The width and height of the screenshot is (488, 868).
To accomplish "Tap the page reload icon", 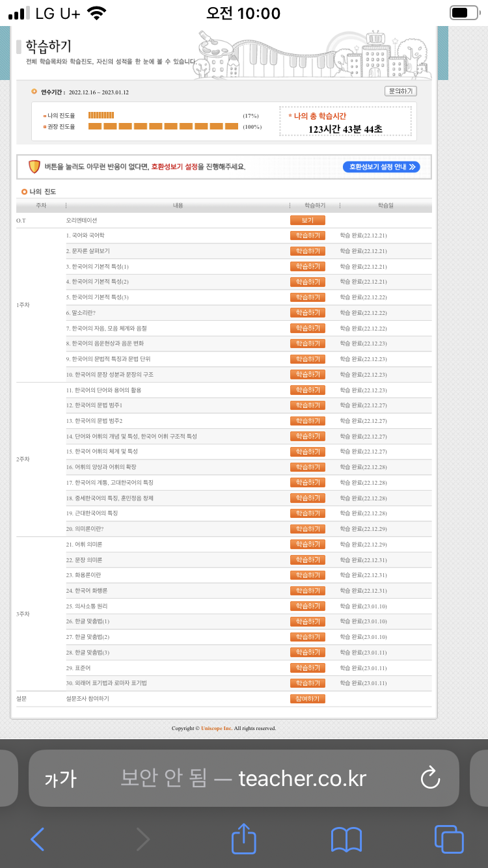I will 430,778.
